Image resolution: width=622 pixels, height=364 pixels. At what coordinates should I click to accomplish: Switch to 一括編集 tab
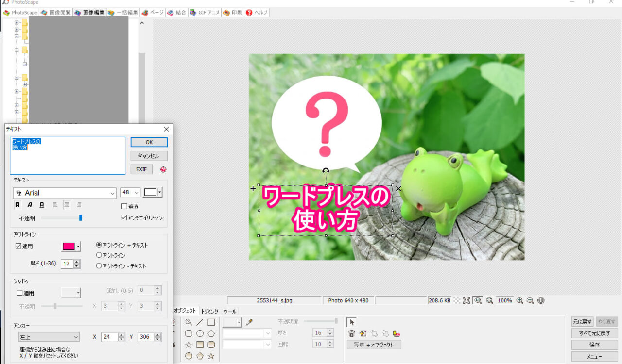click(x=123, y=12)
